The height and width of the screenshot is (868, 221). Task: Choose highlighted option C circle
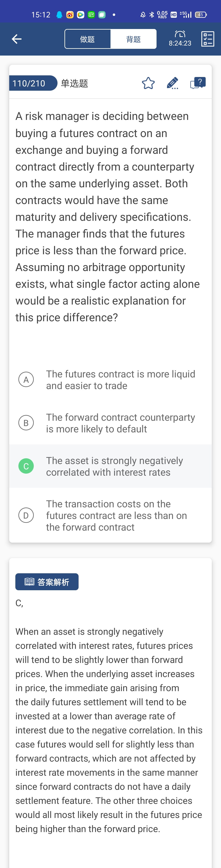[26, 466]
